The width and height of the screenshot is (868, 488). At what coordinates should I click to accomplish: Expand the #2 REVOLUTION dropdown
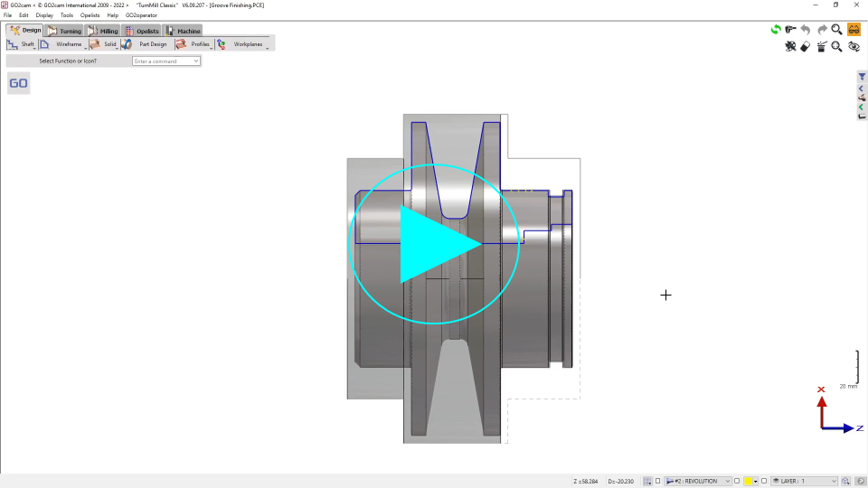click(x=727, y=482)
